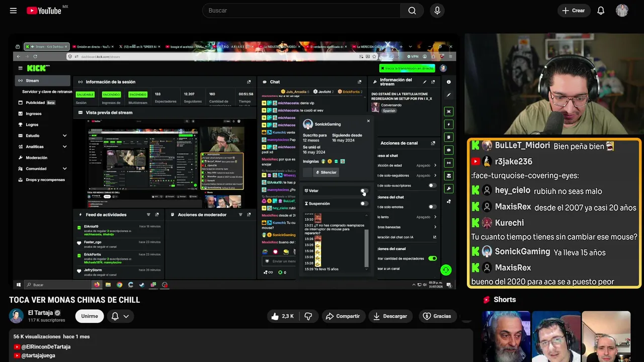Focus the YouTube Buscar search field

click(302, 11)
